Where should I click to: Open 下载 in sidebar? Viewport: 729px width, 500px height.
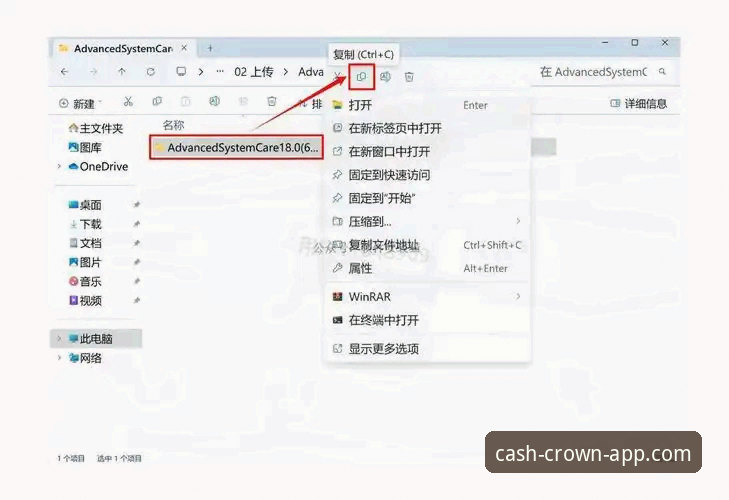coord(85,224)
